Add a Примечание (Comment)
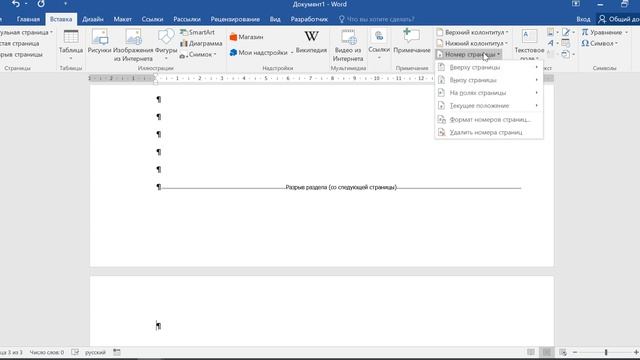The image size is (640, 360). [412, 41]
